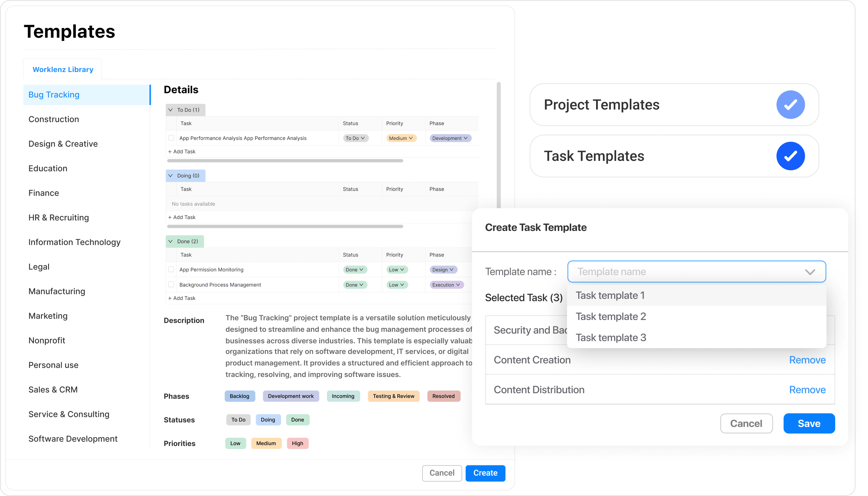This screenshot has width=868, height=496.
Task: Collapse the Done task section
Action: tap(170, 241)
